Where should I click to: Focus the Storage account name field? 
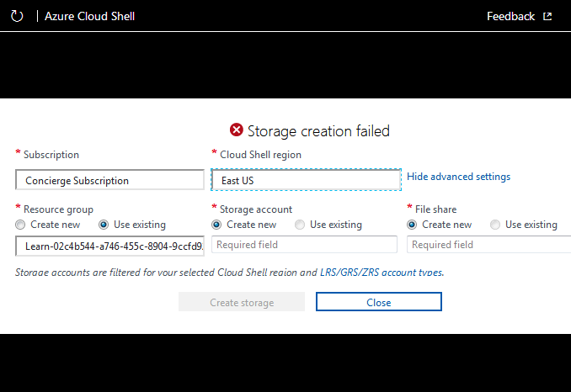click(304, 245)
